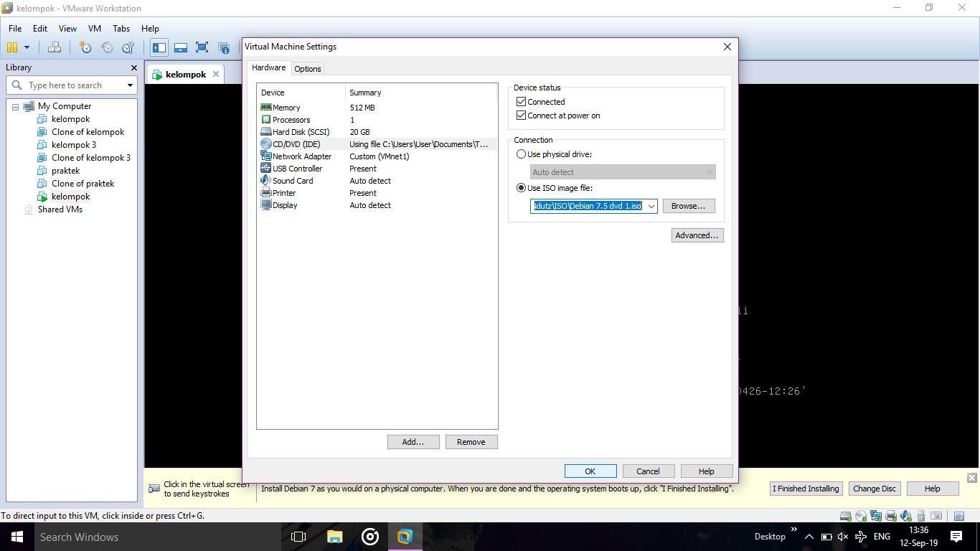
Task: Click the USB device status bar icon
Action: (921, 516)
